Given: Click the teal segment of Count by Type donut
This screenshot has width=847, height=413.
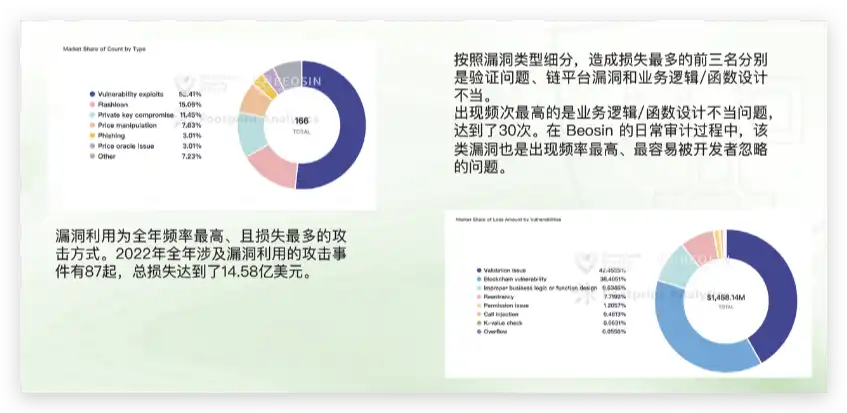Looking at the screenshot, I should point(251,132).
